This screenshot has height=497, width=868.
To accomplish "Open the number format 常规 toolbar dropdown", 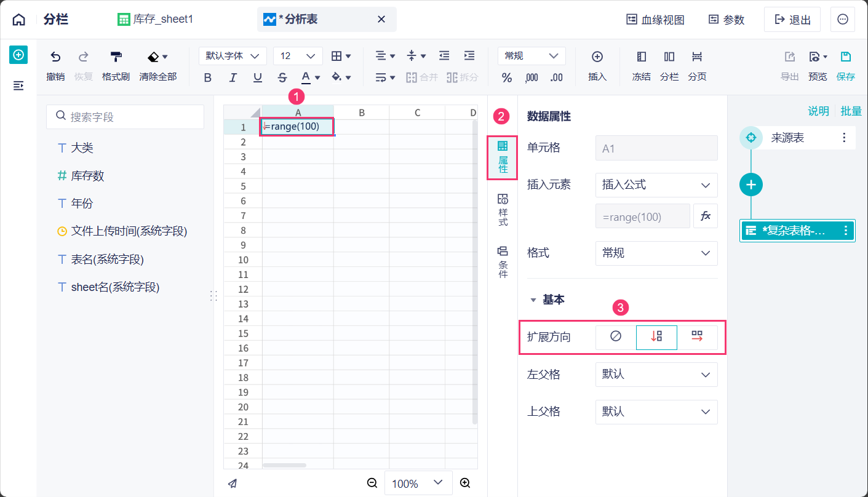I will pos(532,56).
